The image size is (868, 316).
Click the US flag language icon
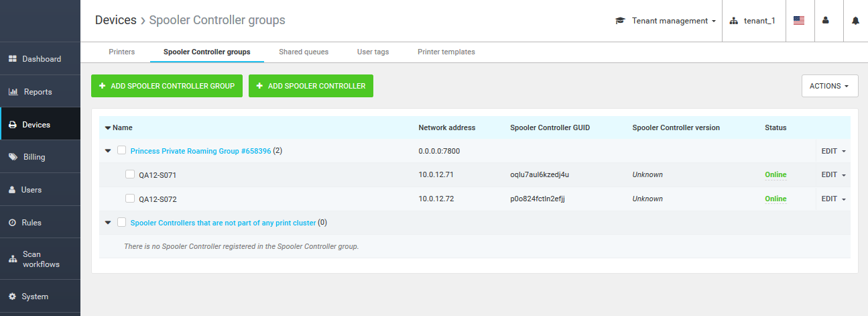pyautogui.click(x=798, y=21)
